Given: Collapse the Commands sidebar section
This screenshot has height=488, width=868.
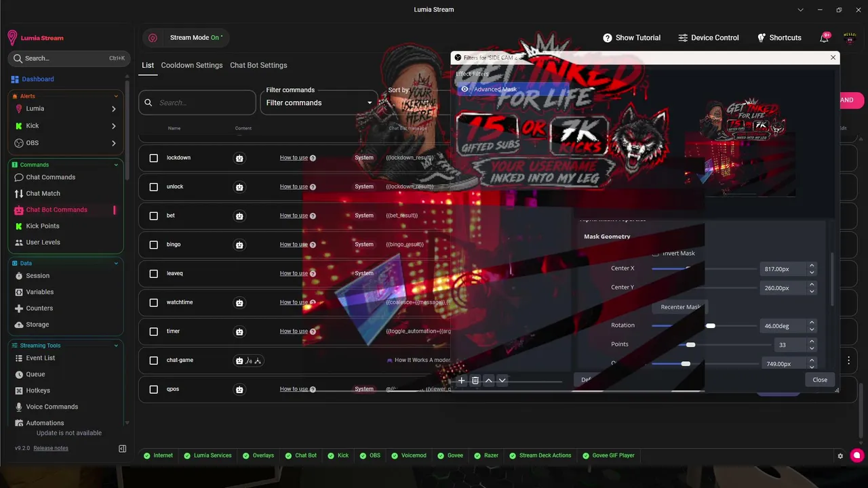Looking at the screenshot, I should (116, 165).
